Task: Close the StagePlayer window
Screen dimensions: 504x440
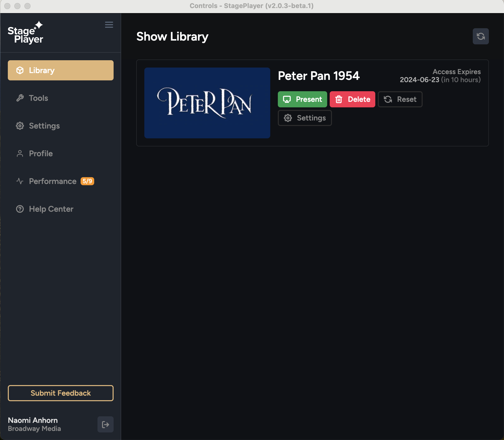Action: (7, 6)
